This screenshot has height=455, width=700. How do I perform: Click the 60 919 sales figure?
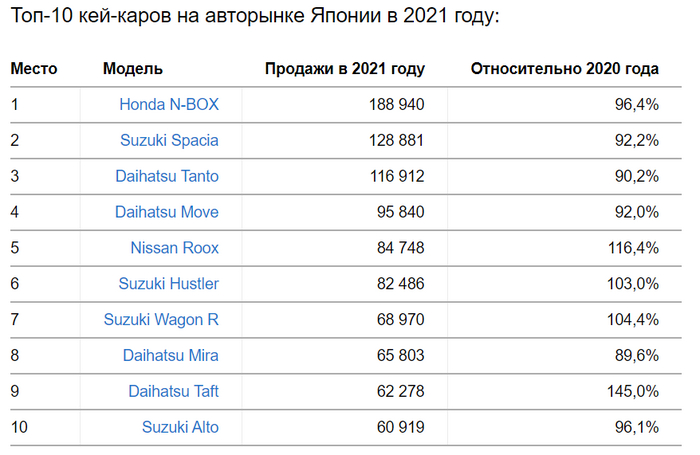tap(397, 428)
